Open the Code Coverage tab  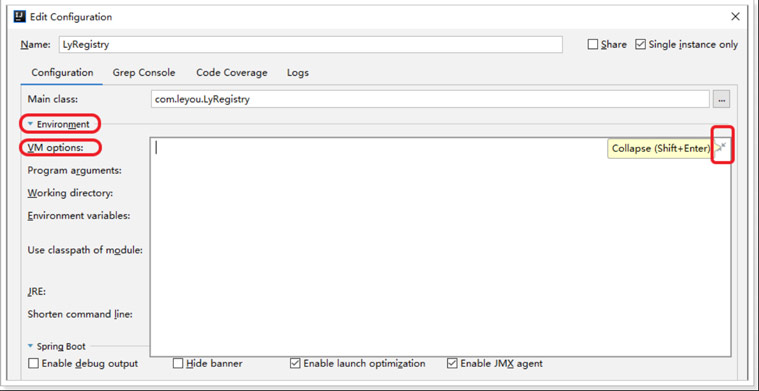pos(232,73)
